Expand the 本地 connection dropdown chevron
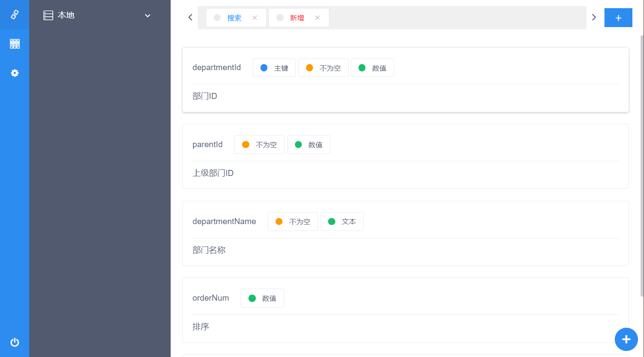The height and width of the screenshot is (357, 644). 147,16
